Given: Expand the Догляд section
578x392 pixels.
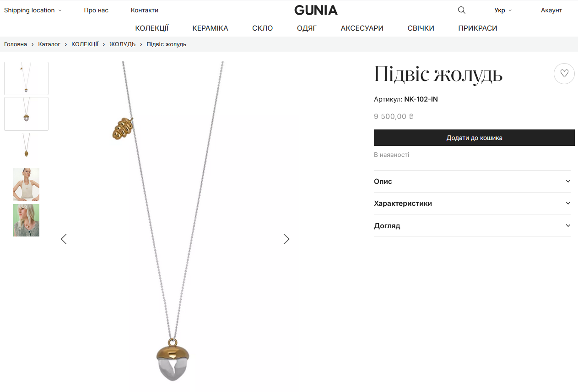Looking at the screenshot, I should pyautogui.click(x=472, y=226).
